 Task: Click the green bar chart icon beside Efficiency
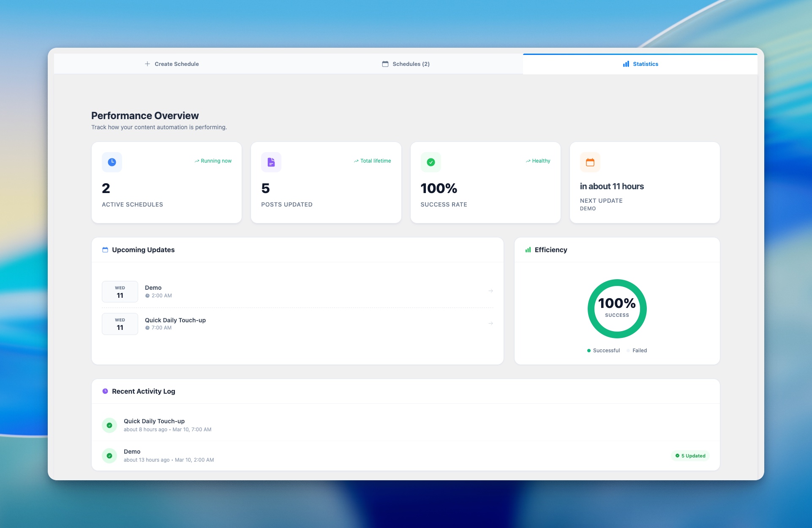(x=528, y=250)
